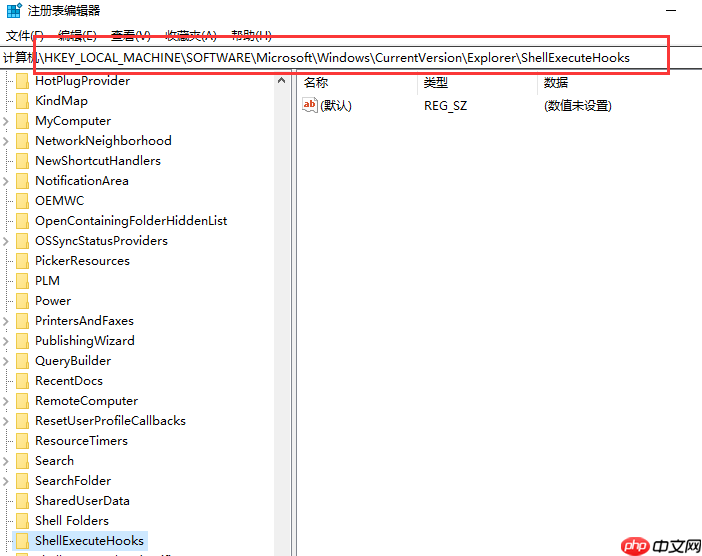Click the RecentDocs folder icon

click(x=22, y=381)
